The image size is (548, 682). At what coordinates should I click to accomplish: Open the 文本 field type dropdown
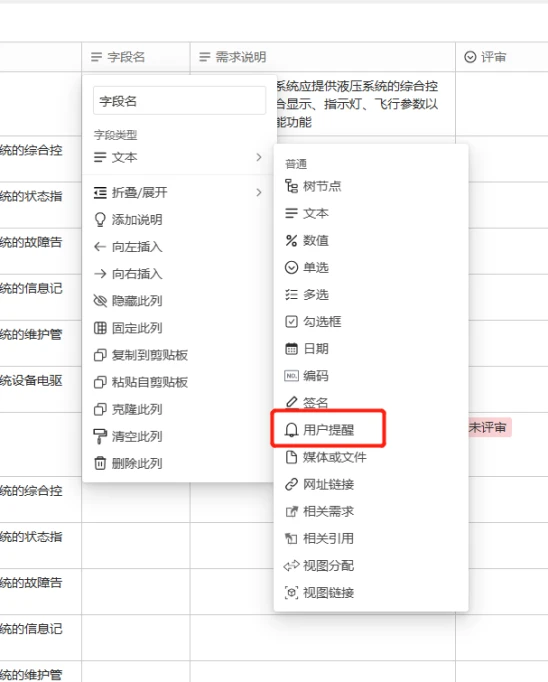pos(178,157)
